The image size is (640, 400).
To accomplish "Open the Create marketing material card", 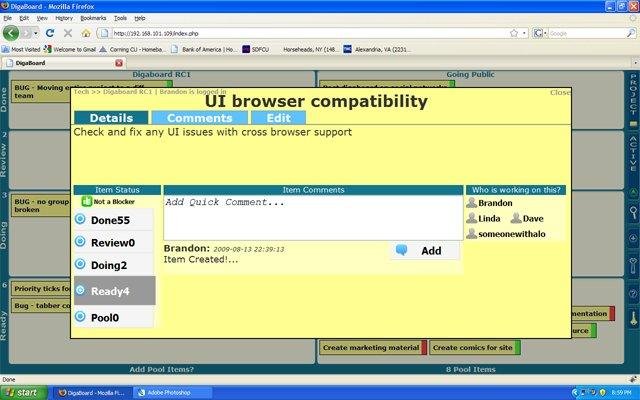I will click(371, 348).
